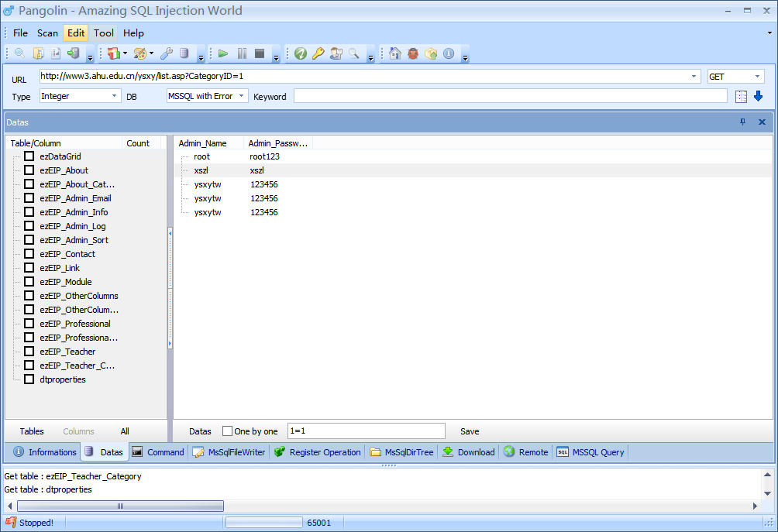Start scan with green play icon
Image resolution: width=778 pixels, height=532 pixels.
(x=223, y=53)
